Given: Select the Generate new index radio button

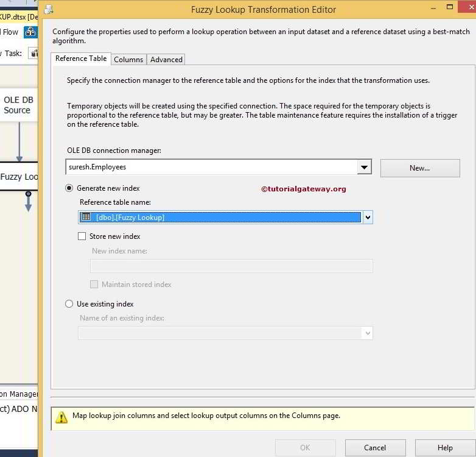Looking at the screenshot, I should click(x=69, y=188).
